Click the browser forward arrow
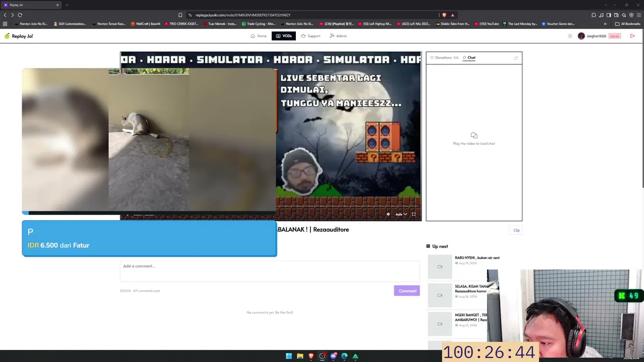This screenshot has width=644, height=362. [13, 15]
